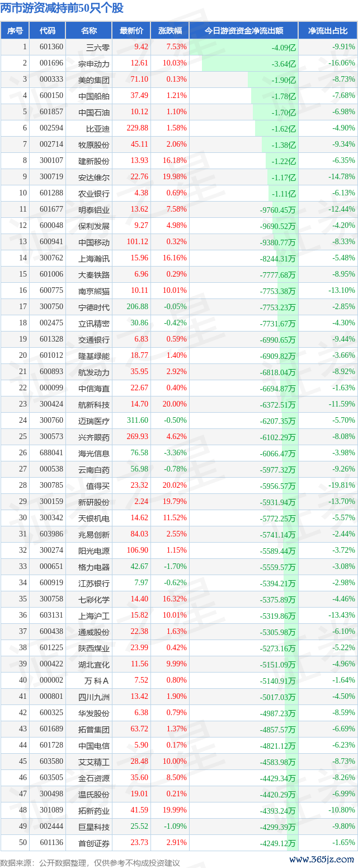Select stock code 001696
This screenshot has height=868, width=358.
[51, 63]
